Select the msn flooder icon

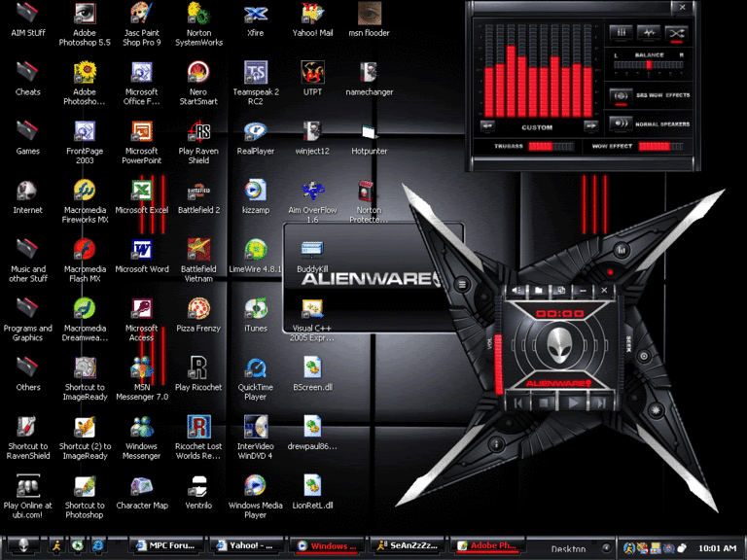[x=370, y=20]
